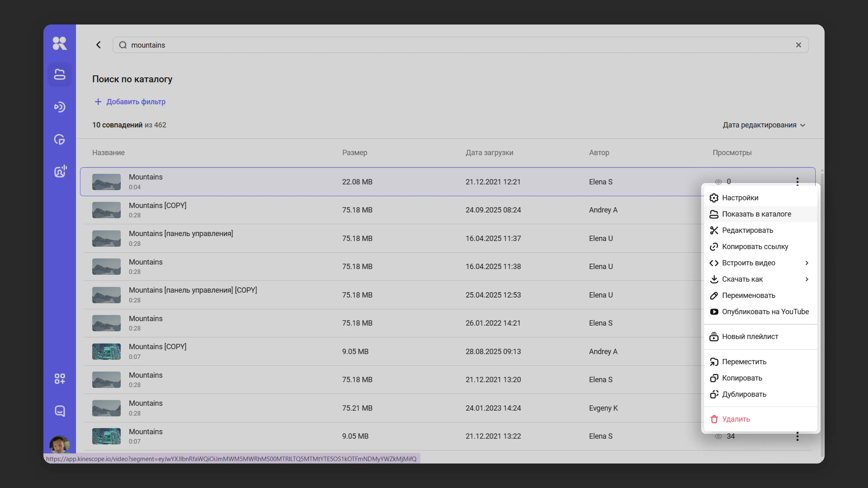868x488 pixels.
Task: Click the red Удалить menu entry
Action: tap(736, 419)
